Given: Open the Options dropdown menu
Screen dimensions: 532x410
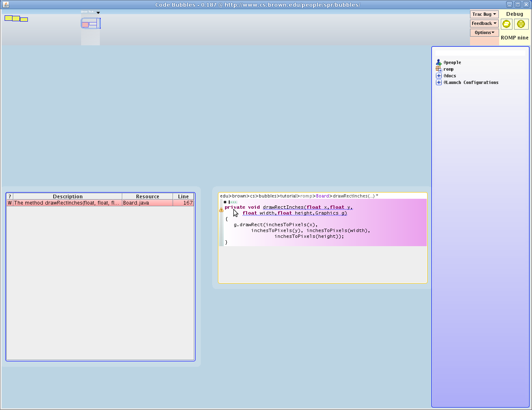Looking at the screenshot, I should click(484, 32).
